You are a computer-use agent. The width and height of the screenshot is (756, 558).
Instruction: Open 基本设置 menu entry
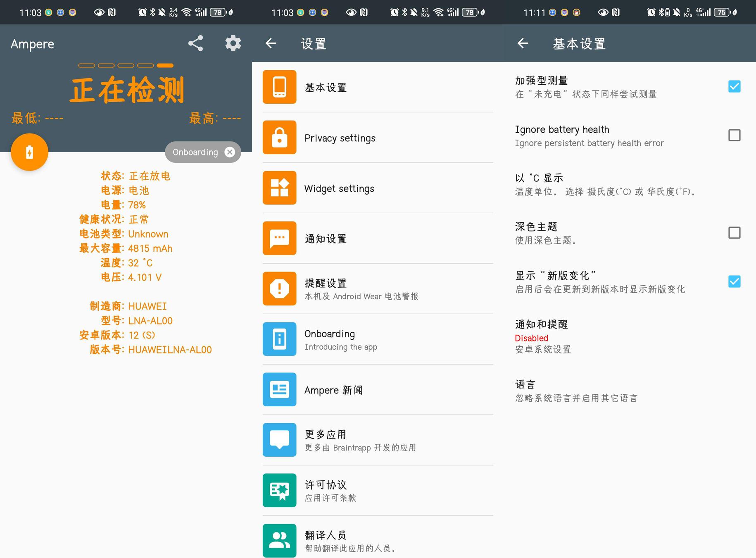[378, 87]
